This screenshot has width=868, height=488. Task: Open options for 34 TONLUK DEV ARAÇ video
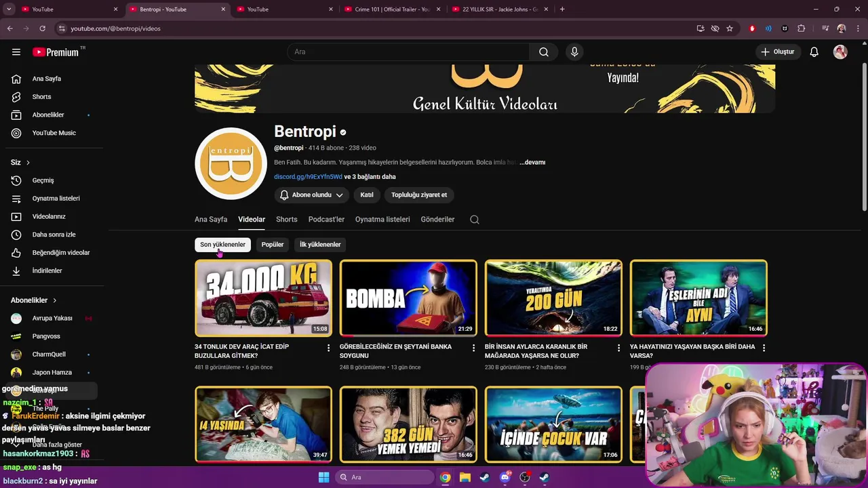pyautogui.click(x=329, y=348)
